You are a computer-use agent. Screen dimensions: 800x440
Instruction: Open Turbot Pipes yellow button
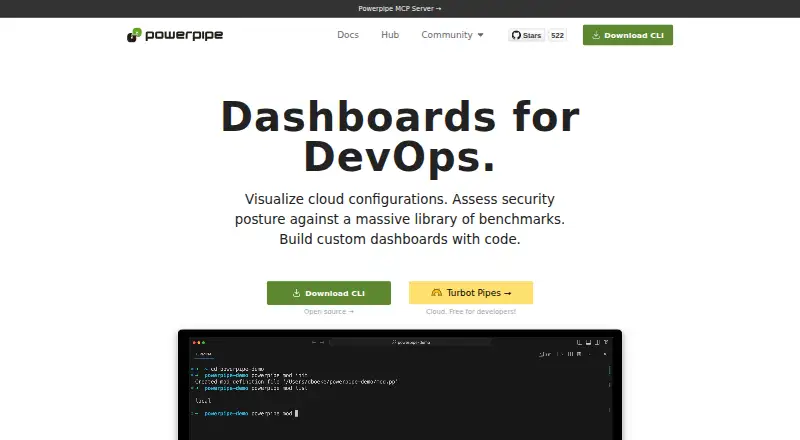471,293
